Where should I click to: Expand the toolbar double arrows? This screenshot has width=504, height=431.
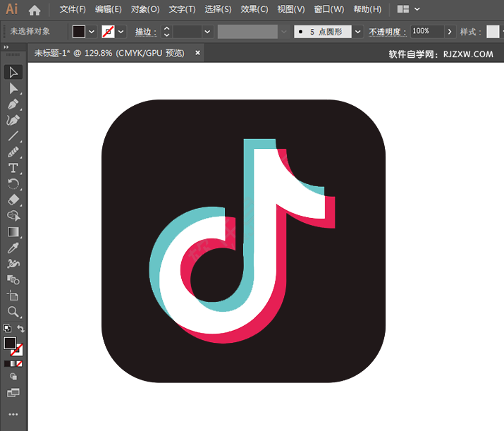pos(6,47)
